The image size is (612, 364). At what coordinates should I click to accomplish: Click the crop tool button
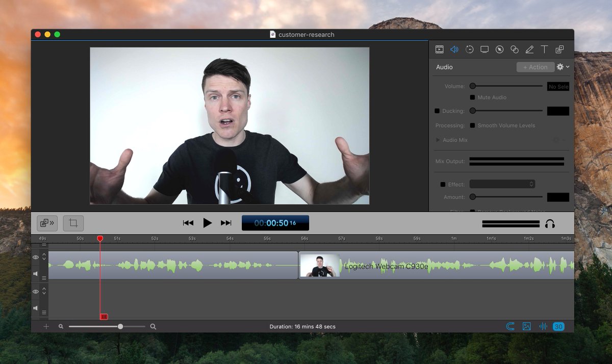click(73, 223)
